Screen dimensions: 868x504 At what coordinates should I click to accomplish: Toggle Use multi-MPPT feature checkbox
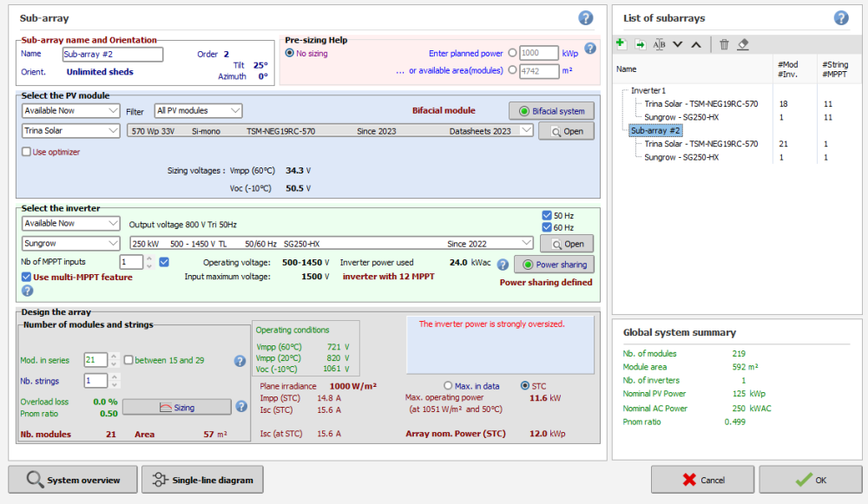[x=26, y=277]
